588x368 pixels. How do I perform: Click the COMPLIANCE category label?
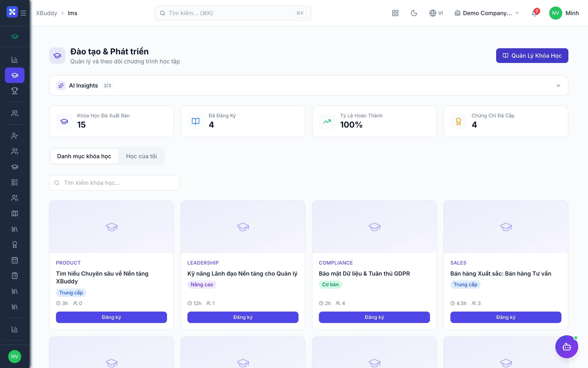(x=336, y=263)
